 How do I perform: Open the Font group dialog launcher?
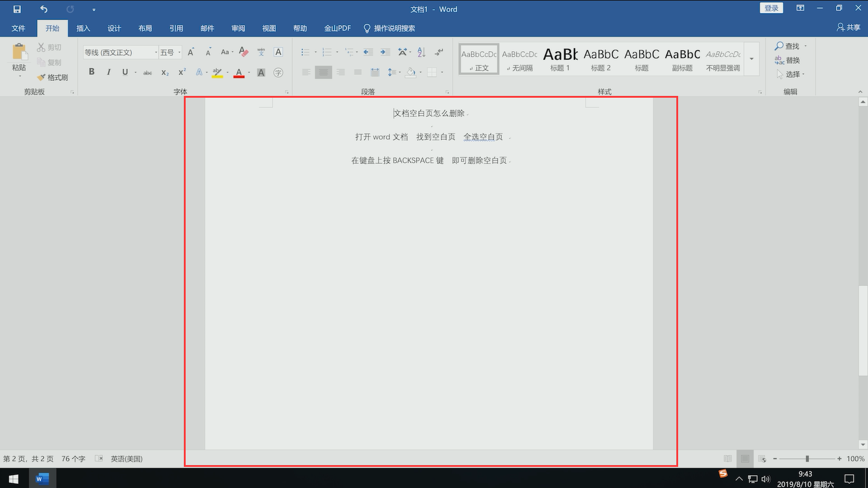[286, 92]
